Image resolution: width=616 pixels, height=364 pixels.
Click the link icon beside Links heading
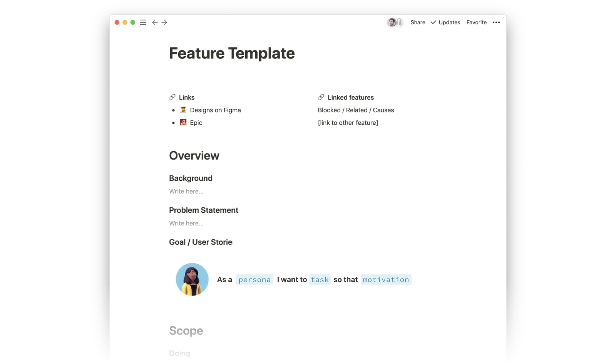172,97
